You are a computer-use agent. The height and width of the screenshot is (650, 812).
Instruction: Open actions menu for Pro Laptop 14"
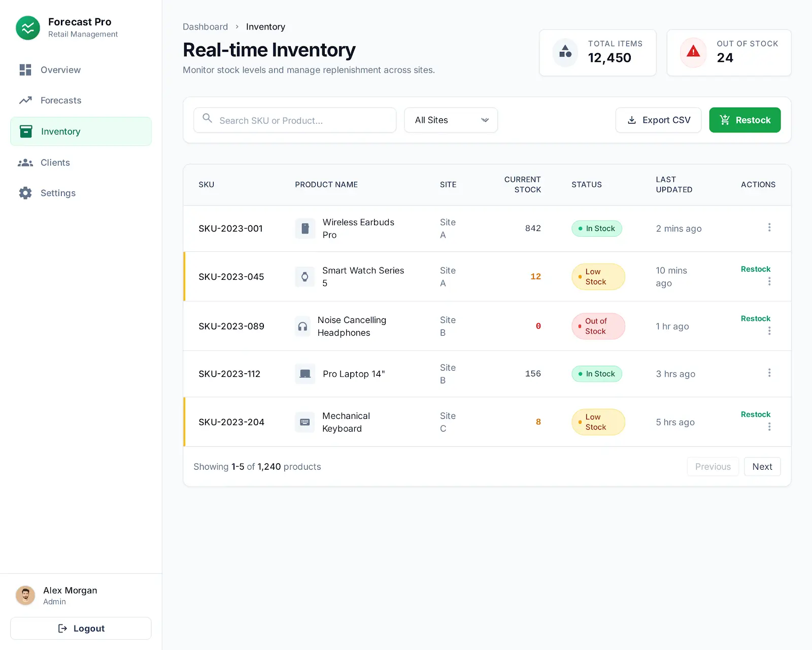pos(769,373)
